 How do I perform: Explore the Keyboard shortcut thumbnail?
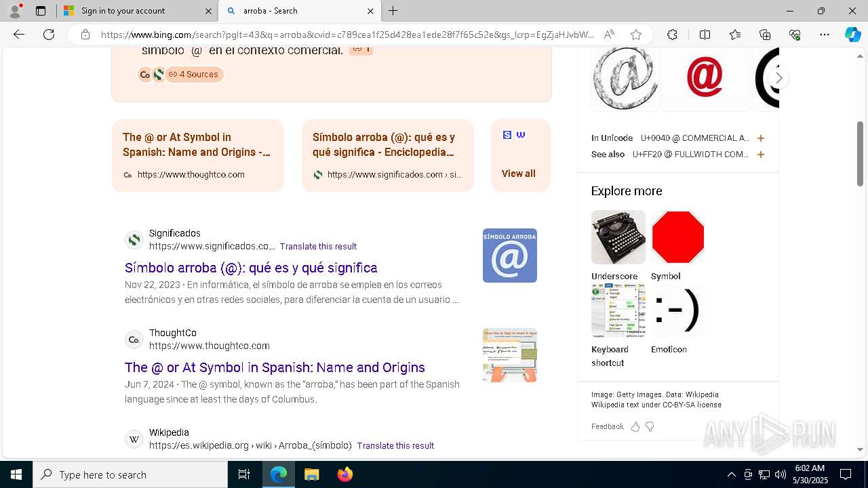[618, 310]
